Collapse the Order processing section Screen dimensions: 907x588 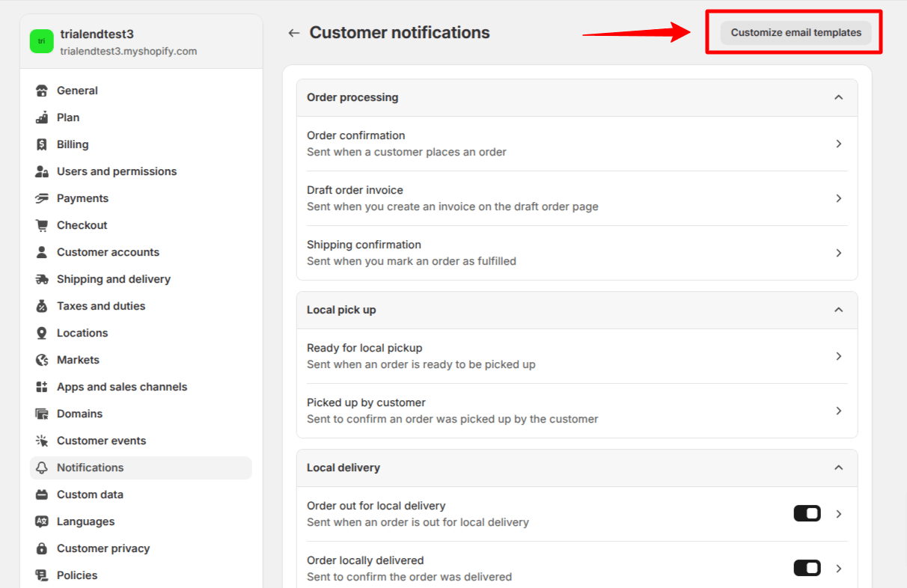tap(838, 97)
